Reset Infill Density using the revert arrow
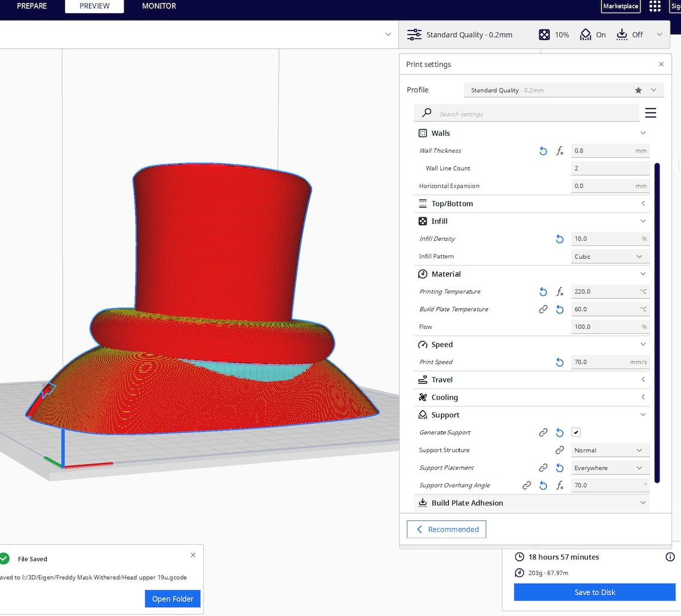681x616 pixels. 560,238
